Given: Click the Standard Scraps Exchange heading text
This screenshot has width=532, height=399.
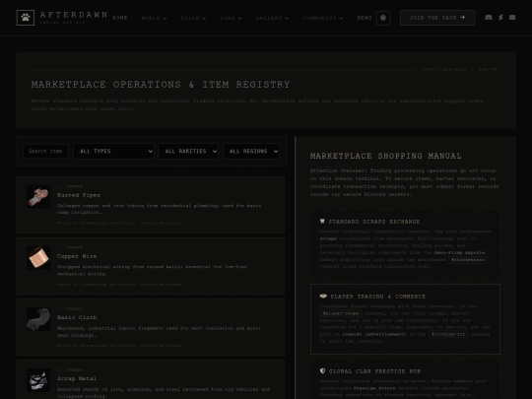Looking at the screenshot, I should click(374, 222).
